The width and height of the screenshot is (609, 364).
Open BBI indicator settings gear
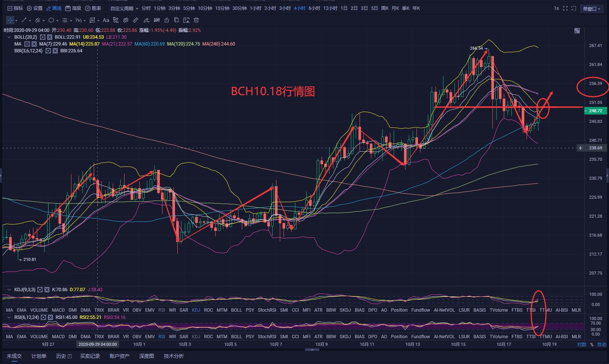pos(48,51)
